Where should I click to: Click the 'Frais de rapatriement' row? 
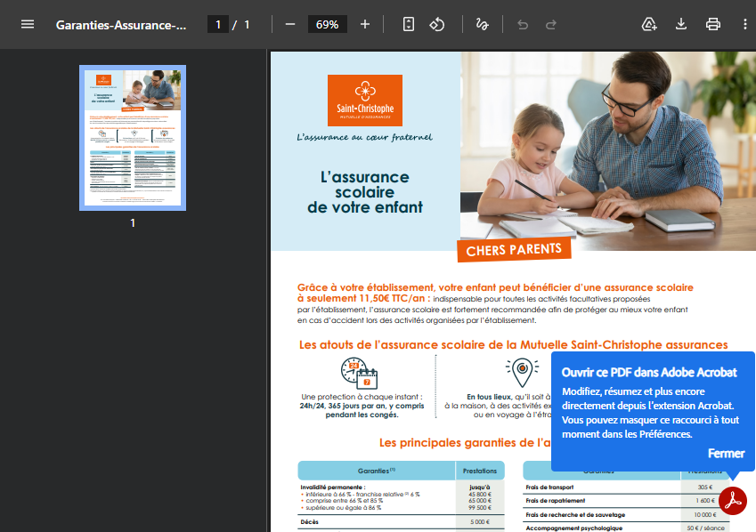coord(626,501)
